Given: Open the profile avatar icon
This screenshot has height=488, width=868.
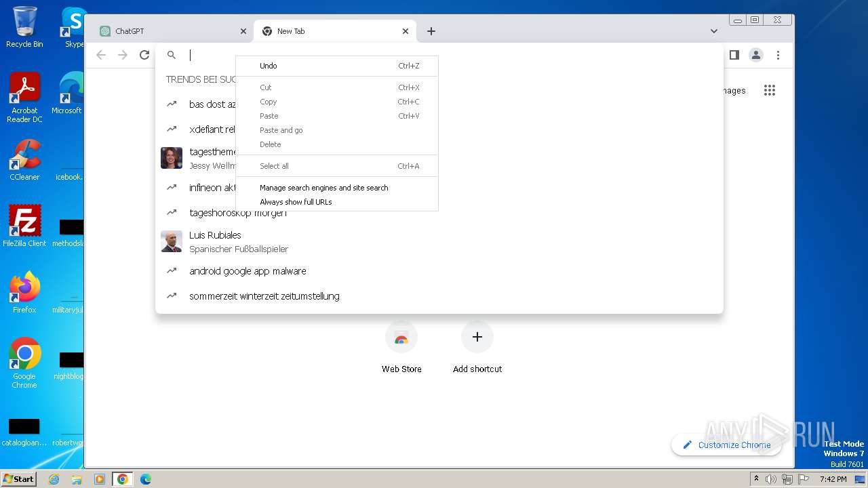Looking at the screenshot, I should point(756,55).
